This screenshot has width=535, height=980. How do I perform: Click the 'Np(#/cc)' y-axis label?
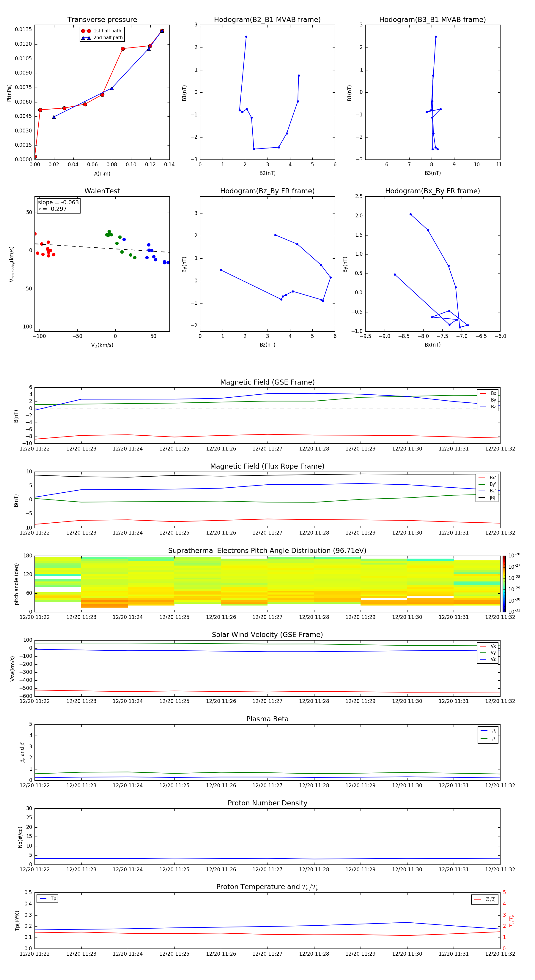click(20, 837)
